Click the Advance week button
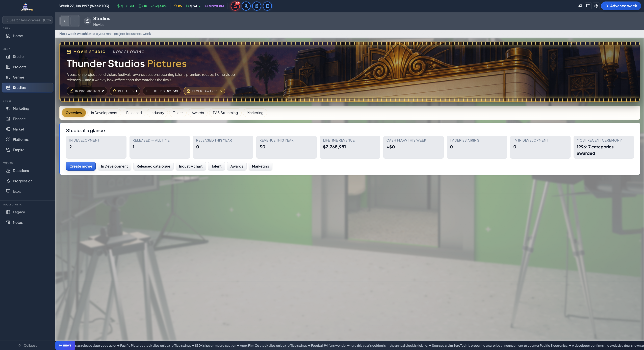Image resolution: width=644 pixels, height=350 pixels. 621,6
